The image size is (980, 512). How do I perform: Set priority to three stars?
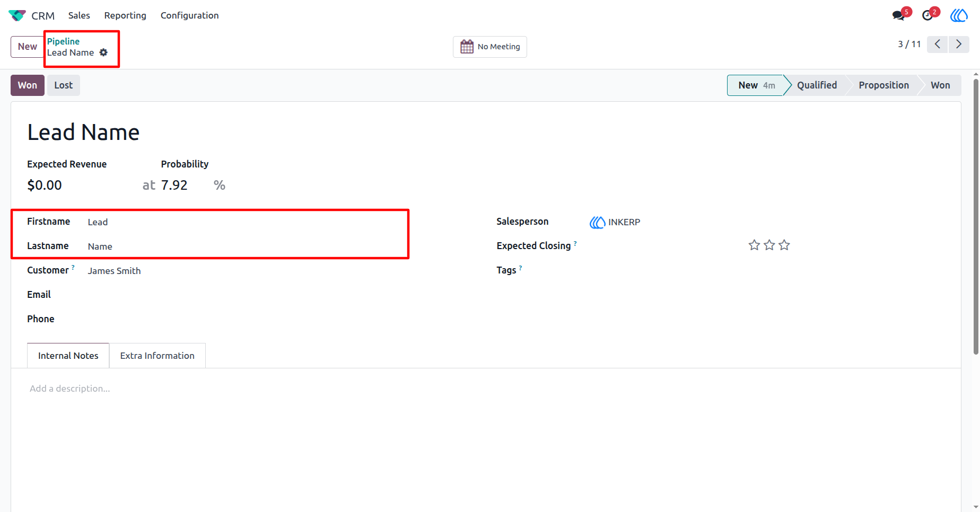point(784,245)
